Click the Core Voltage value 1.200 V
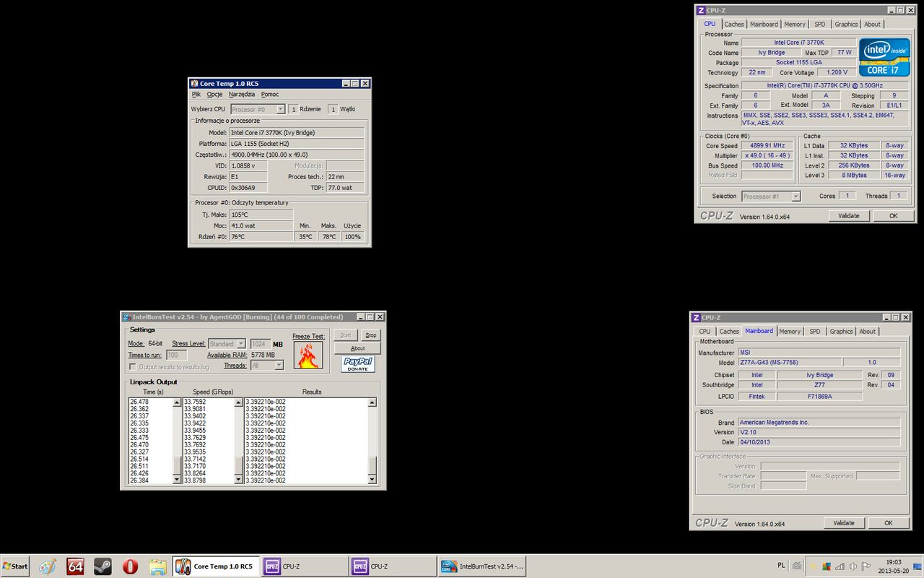924x578 pixels. tap(837, 72)
